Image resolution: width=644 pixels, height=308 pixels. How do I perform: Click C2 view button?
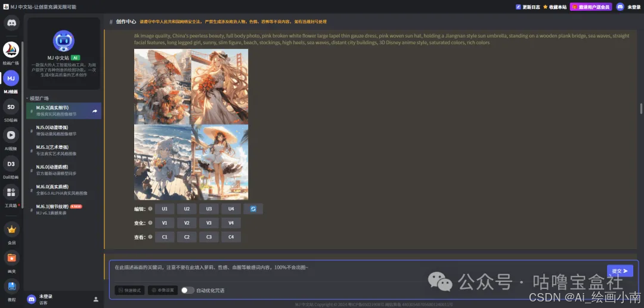tap(187, 237)
